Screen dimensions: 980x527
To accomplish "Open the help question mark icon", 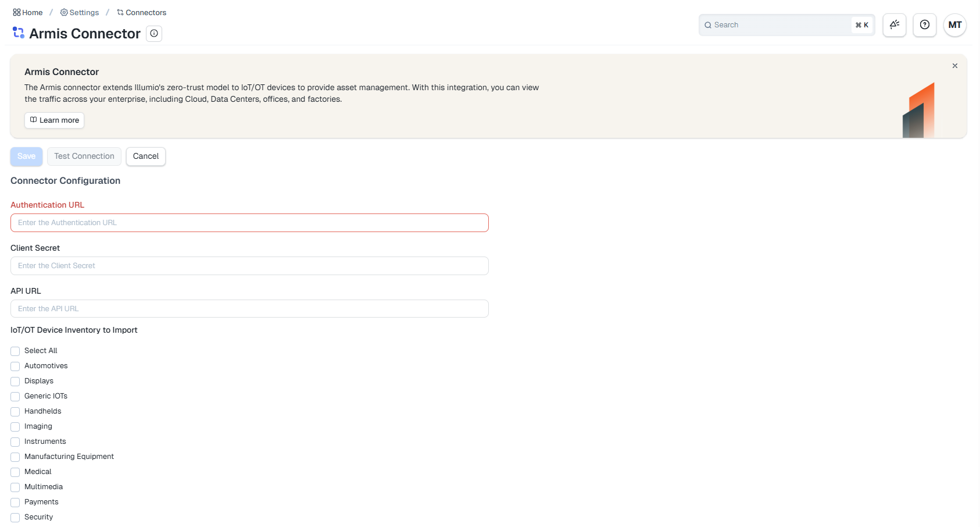I will coord(925,25).
